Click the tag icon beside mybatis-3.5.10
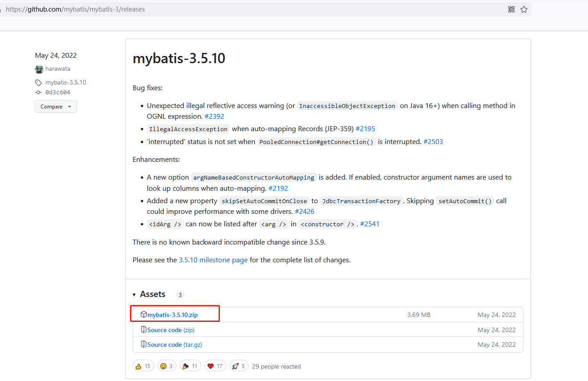588x381 pixels. [x=38, y=83]
